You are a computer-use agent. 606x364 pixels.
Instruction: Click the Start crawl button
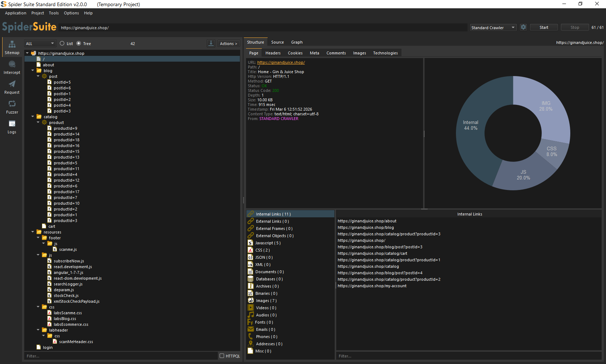tap(544, 27)
